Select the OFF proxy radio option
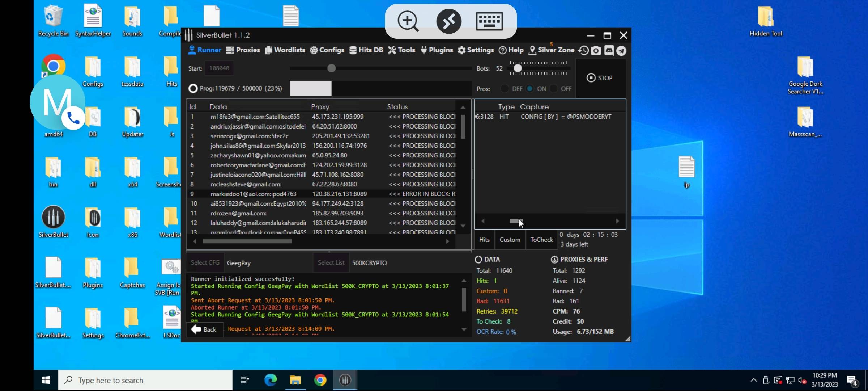 (553, 89)
